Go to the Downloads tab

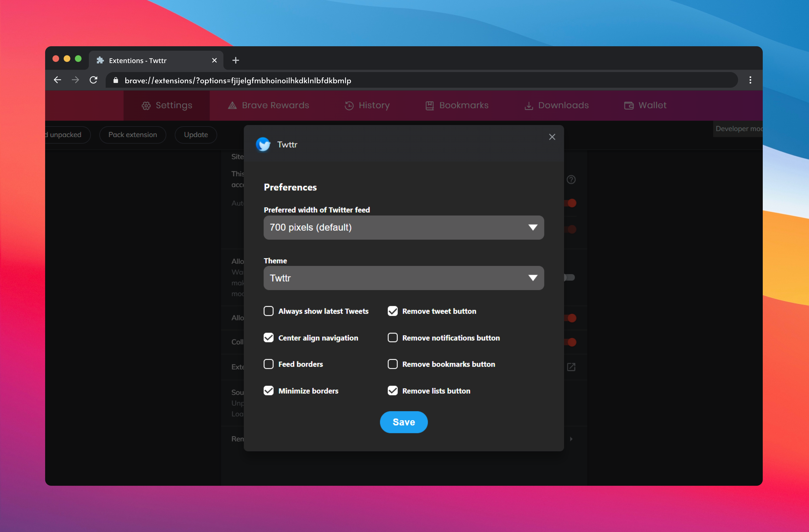(x=556, y=105)
